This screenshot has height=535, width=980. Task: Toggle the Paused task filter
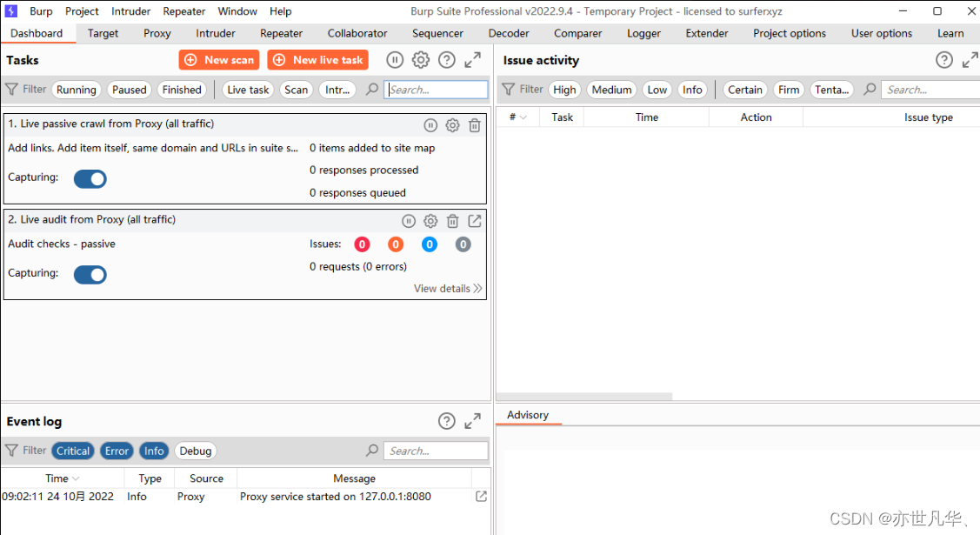(x=130, y=90)
